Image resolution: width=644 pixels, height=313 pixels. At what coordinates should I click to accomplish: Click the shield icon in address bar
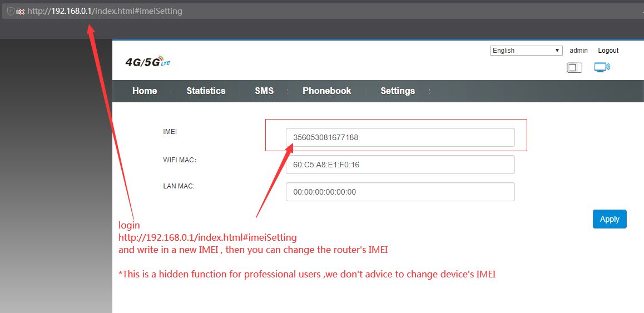click(x=11, y=12)
